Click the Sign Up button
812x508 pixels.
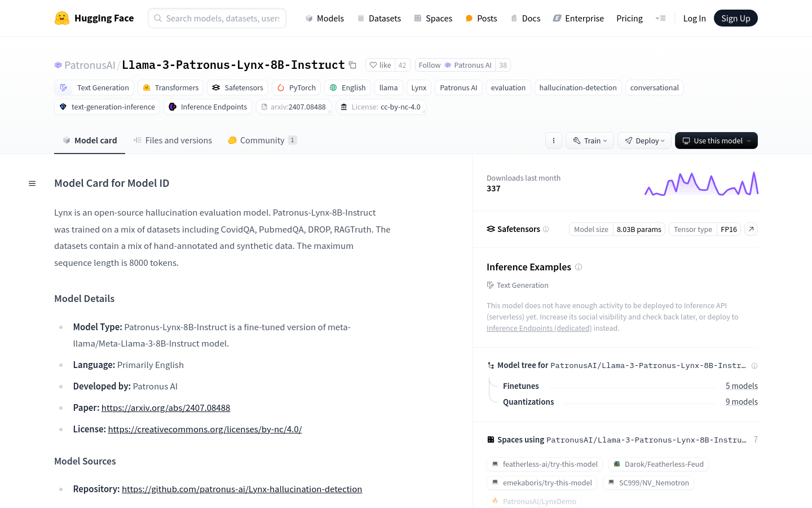pyautogui.click(x=735, y=18)
